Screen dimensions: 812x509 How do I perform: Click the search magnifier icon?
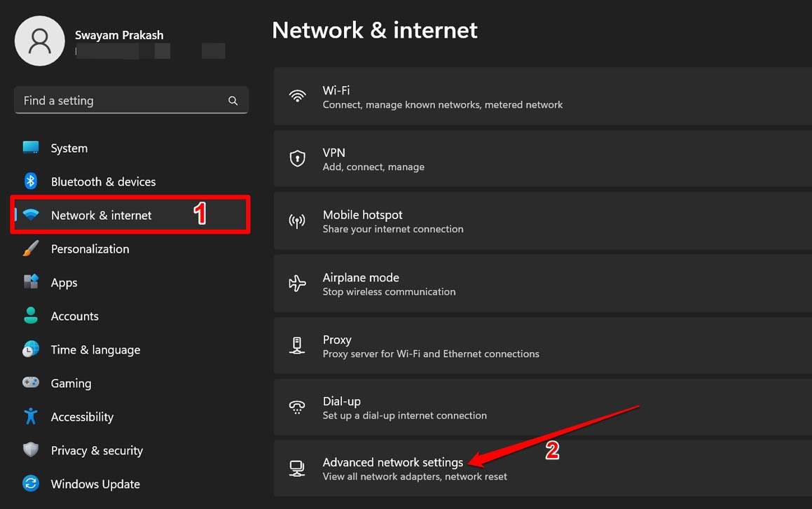[x=233, y=101]
